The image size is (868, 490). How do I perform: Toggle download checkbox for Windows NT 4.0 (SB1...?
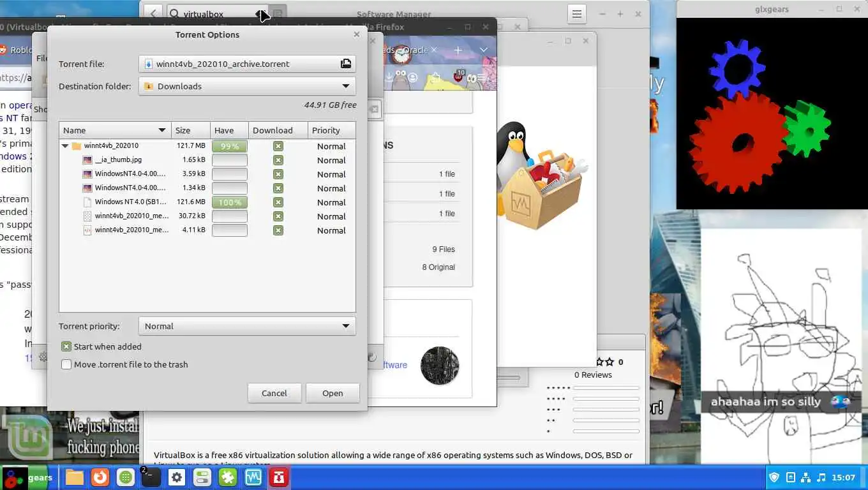pyautogui.click(x=278, y=202)
